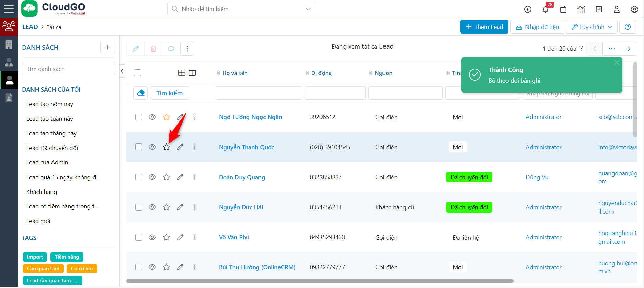Preview Võ Văn Phú via eye icon
Viewport: 644px width, 288px height.
point(152,237)
